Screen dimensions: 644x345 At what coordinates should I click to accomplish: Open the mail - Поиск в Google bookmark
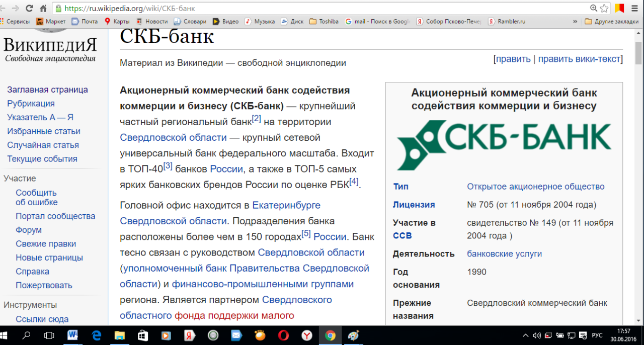pyautogui.click(x=378, y=22)
